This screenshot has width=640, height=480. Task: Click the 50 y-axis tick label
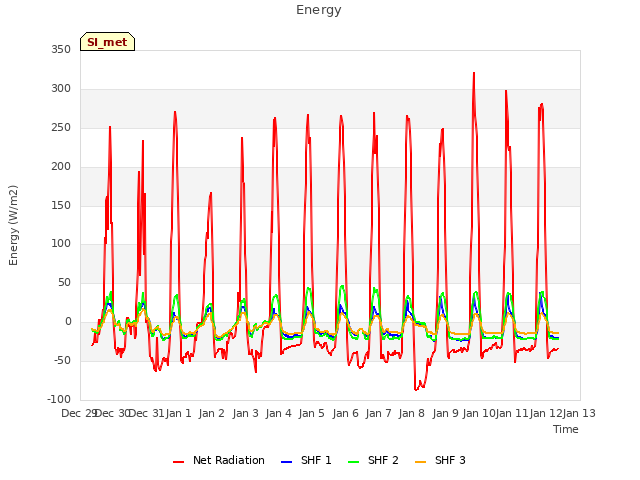(64, 282)
